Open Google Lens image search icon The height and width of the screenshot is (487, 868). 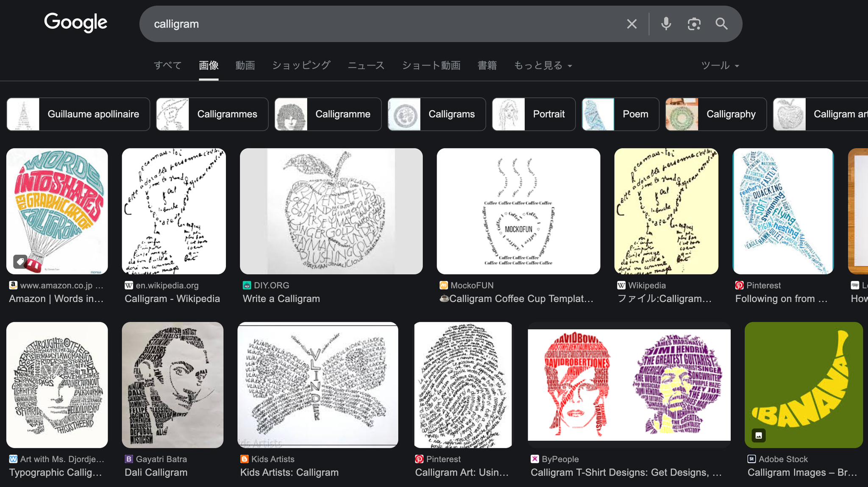(x=694, y=24)
